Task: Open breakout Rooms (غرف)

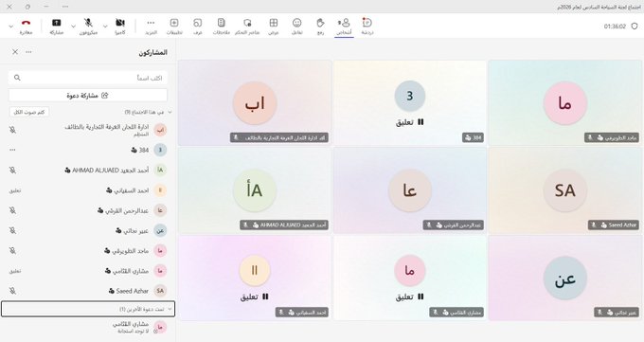Action: [x=198, y=26]
